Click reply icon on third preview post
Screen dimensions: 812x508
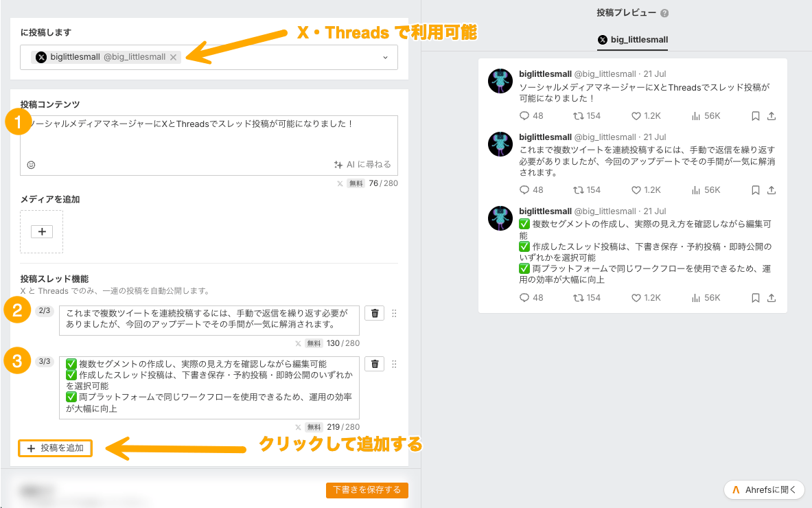click(524, 298)
